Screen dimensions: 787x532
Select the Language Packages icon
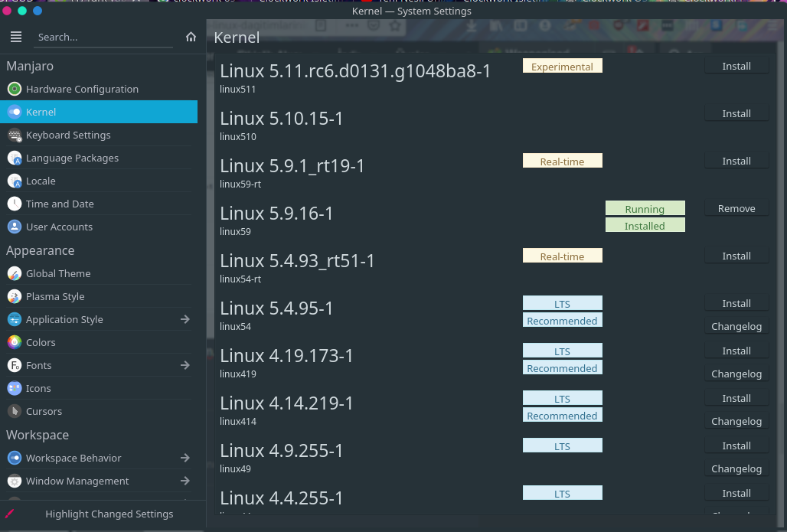click(x=15, y=158)
